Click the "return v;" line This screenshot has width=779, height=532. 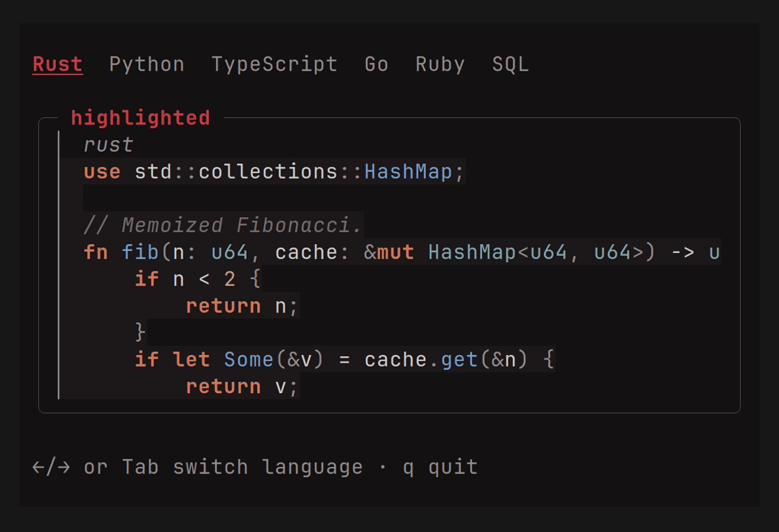pos(243,387)
